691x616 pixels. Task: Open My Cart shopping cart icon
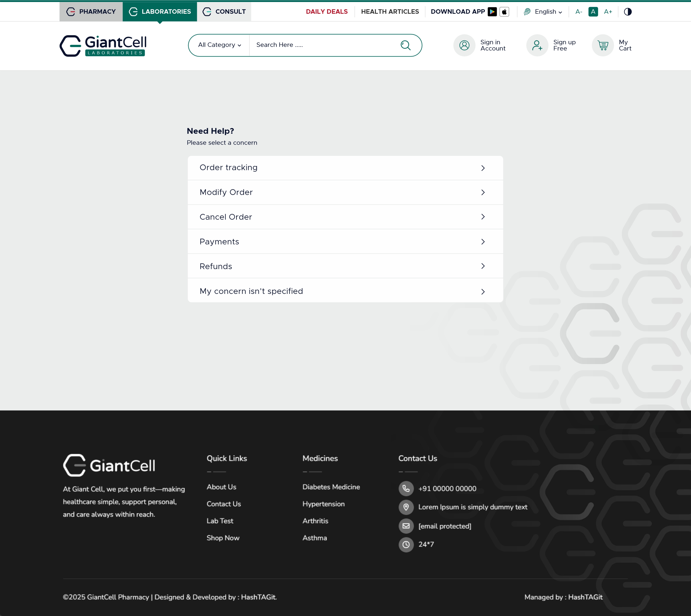(603, 45)
